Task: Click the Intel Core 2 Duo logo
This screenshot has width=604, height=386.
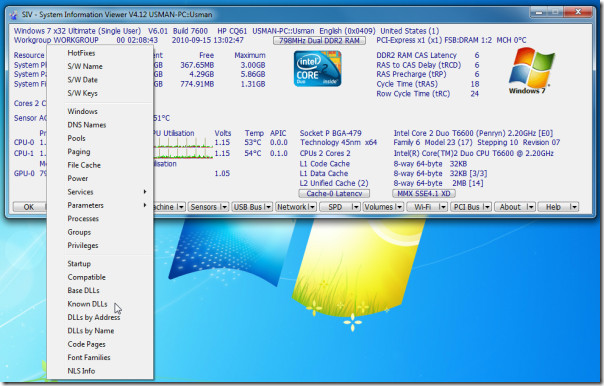Action: [317, 69]
